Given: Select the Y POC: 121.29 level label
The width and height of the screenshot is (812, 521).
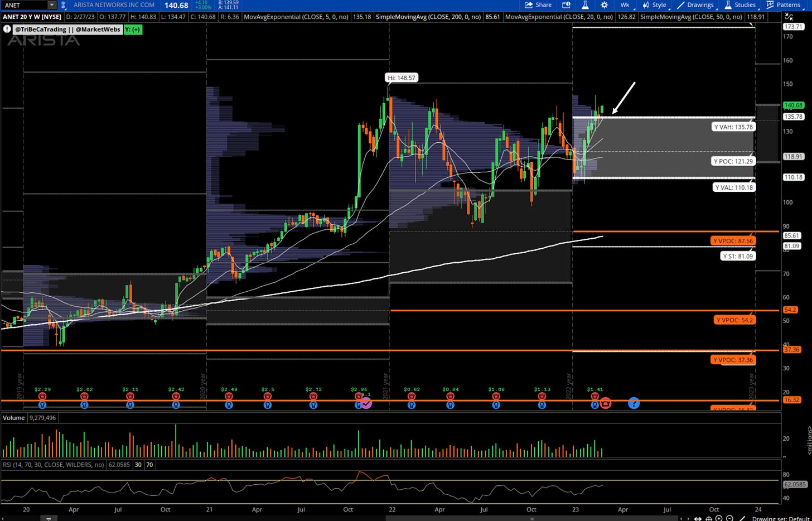Looking at the screenshot, I should [x=733, y=161].
